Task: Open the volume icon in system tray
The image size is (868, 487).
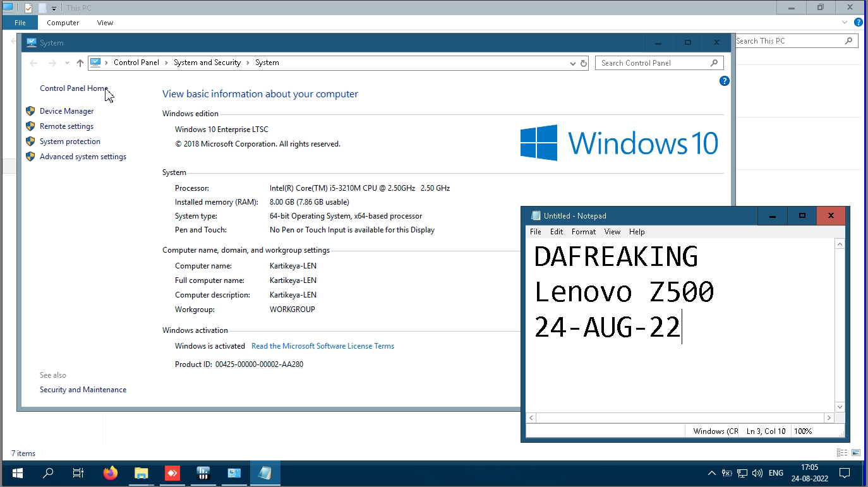Action: 757,473
